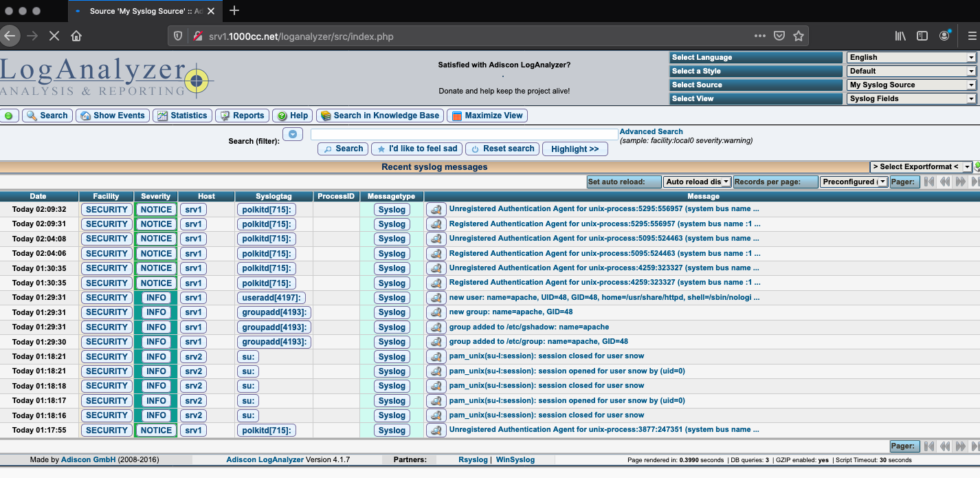Viewport: 980px width, 478px height.
Task: Toggle search filter options blue arrow button
Action: pyautogui.click(x=293, y=134)
